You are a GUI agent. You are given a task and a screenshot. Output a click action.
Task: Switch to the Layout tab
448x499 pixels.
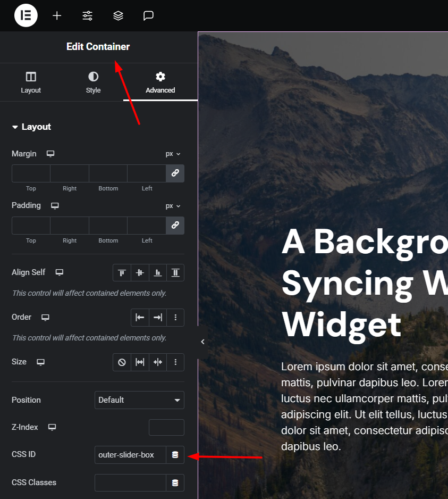(x=31, y=82)
